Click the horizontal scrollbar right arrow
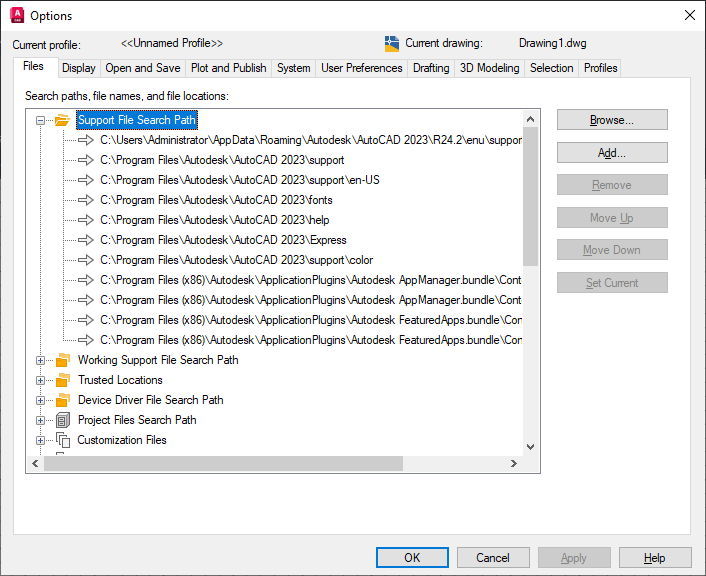This screenshot has width=706, height=576. 514,463
